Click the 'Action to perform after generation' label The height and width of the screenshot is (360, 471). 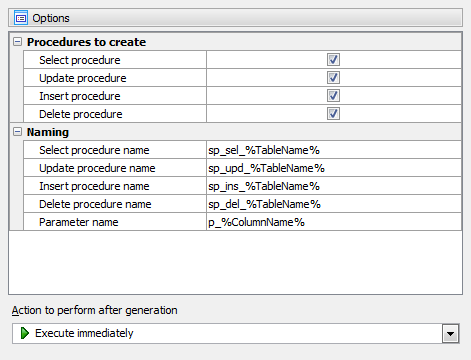pyautogui.click(x=94, y=310)
